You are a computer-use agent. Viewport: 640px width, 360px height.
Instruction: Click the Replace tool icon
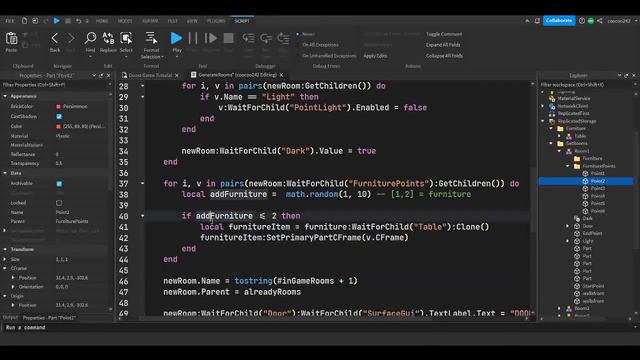pos(108,38)
